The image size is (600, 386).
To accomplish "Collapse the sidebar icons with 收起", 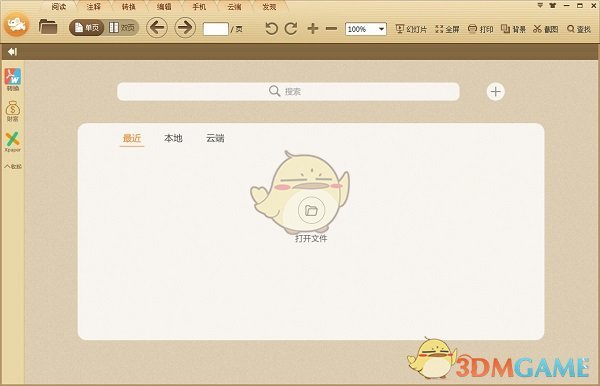I will pos(13,166).
